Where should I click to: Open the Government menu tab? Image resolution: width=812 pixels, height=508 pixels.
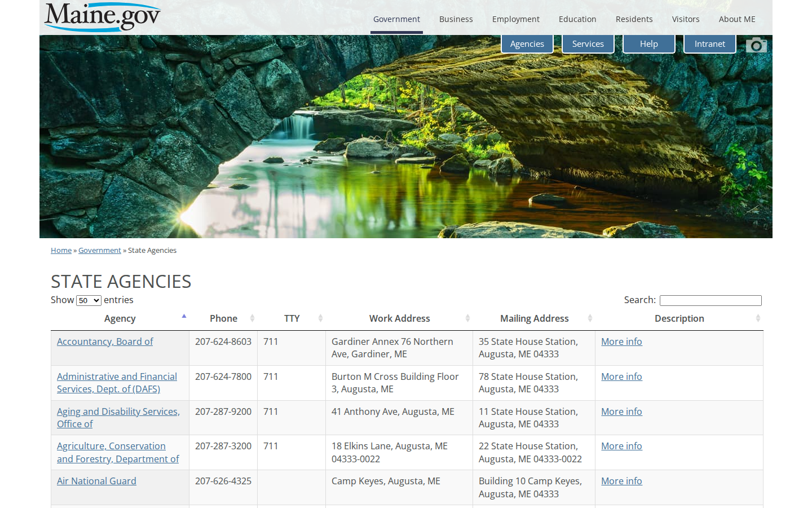tap(396, 19)
